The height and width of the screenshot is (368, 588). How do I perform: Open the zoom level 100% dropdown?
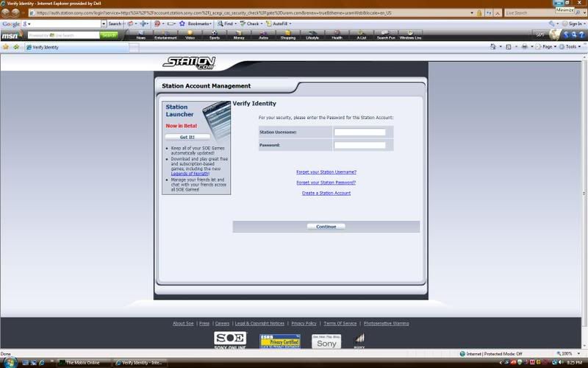pyautogui.click(x=569, y=353)
